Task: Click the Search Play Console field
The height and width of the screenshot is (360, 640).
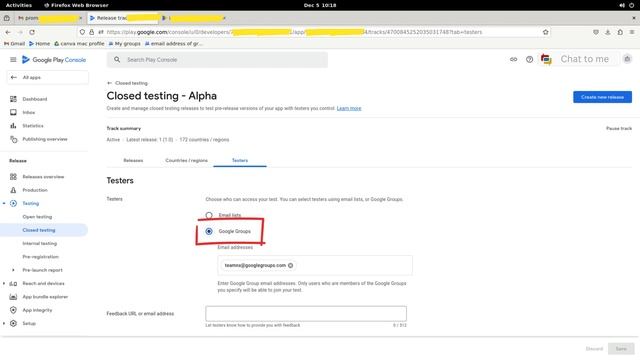Action: pos(217,60)
